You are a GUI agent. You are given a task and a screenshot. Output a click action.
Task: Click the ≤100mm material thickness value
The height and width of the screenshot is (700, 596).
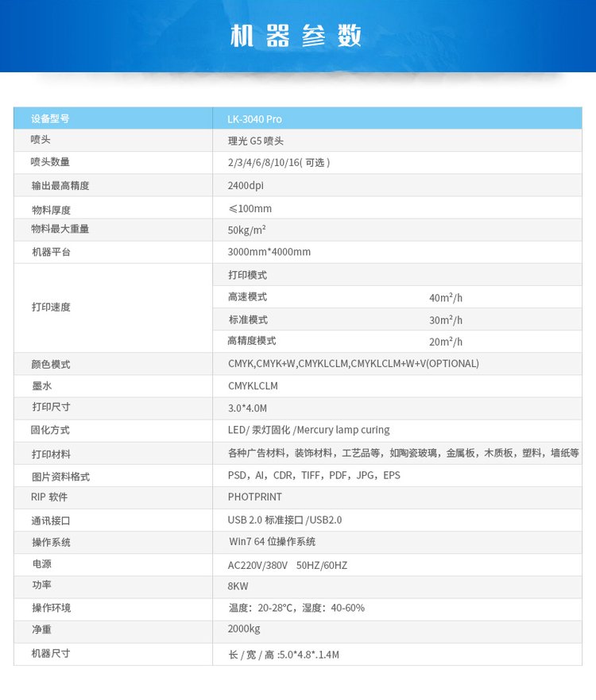(x=250, y=208)
